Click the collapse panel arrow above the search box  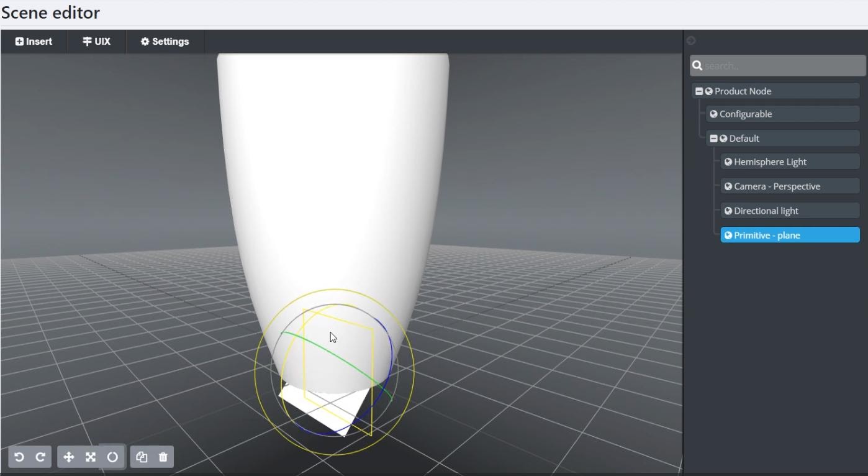point(691,41)
